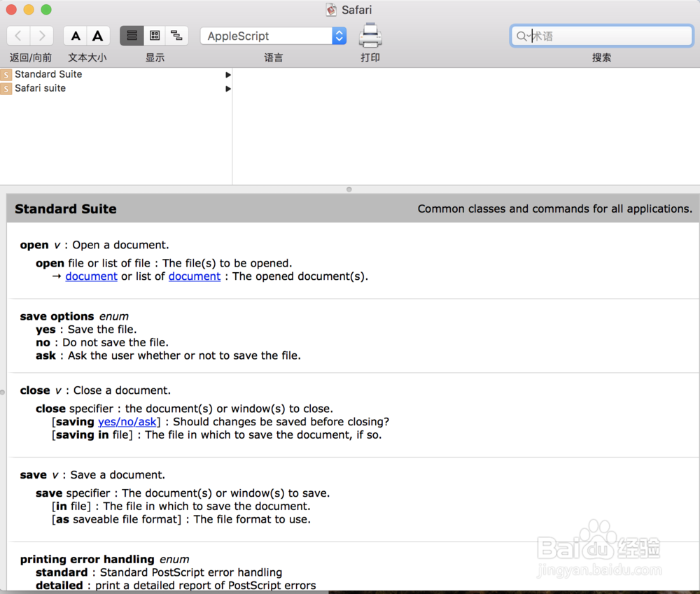Image resolution: width=700 pixels, height=594 pixels.
Task: Go forward with the right arrow button
Action: (42, 36)
